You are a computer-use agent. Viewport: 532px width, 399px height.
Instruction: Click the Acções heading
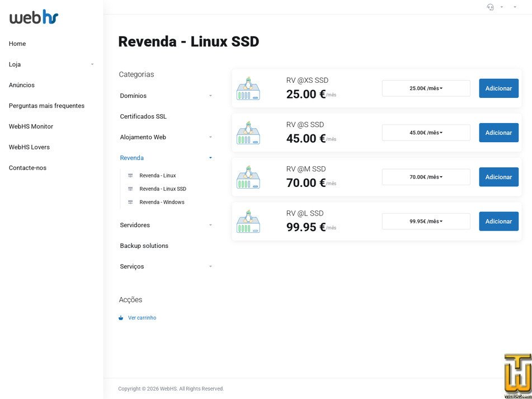click(x=131, y=299)
